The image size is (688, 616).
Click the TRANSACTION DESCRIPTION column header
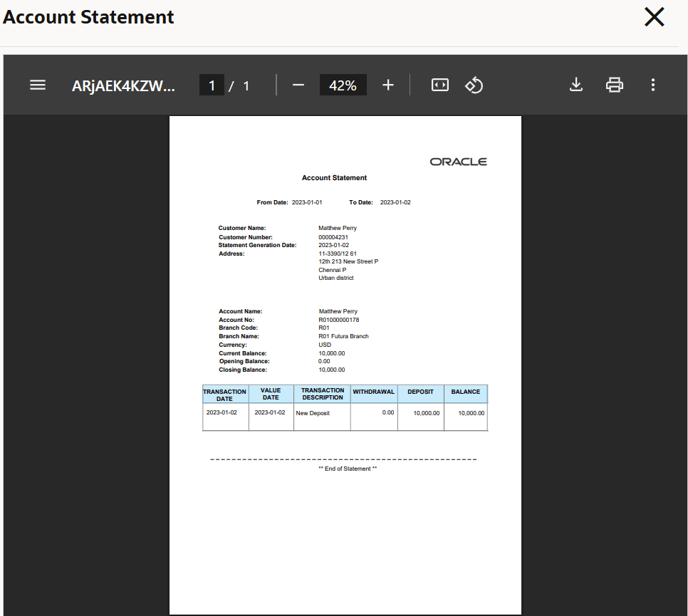coord(323,394)
